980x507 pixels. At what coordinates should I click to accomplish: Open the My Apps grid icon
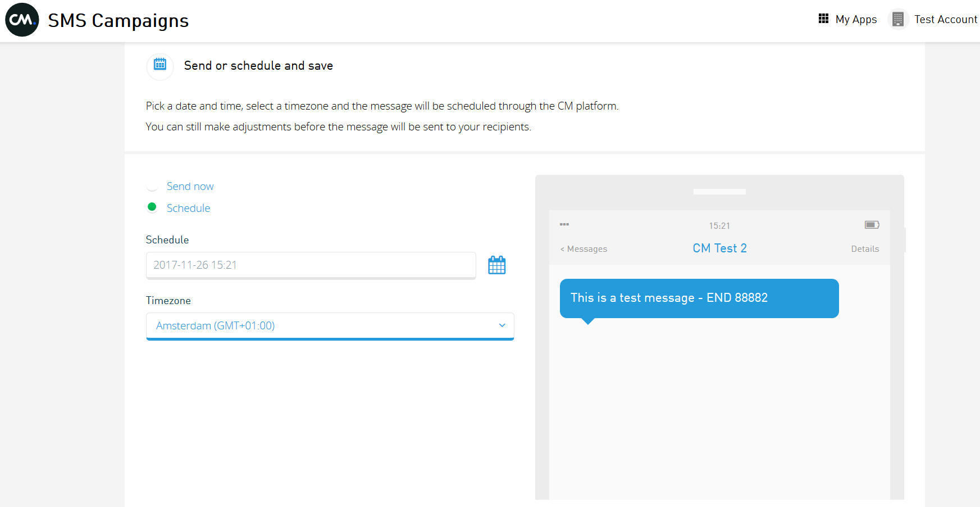[x=823, y=19]
